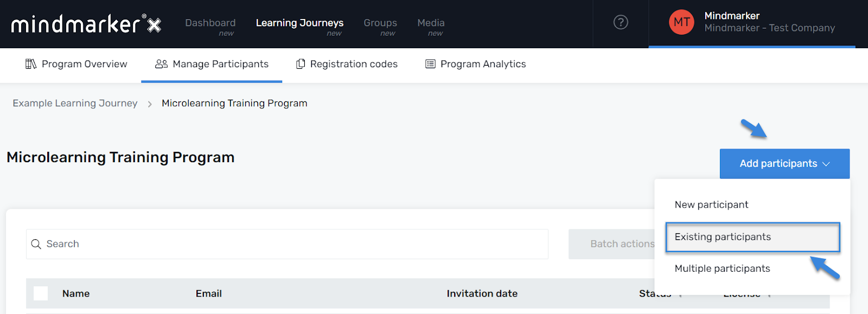Viewport: 868px width, 314px height.
Task: Click the breadcrumb chevron separator
Action: click(150, 104)
